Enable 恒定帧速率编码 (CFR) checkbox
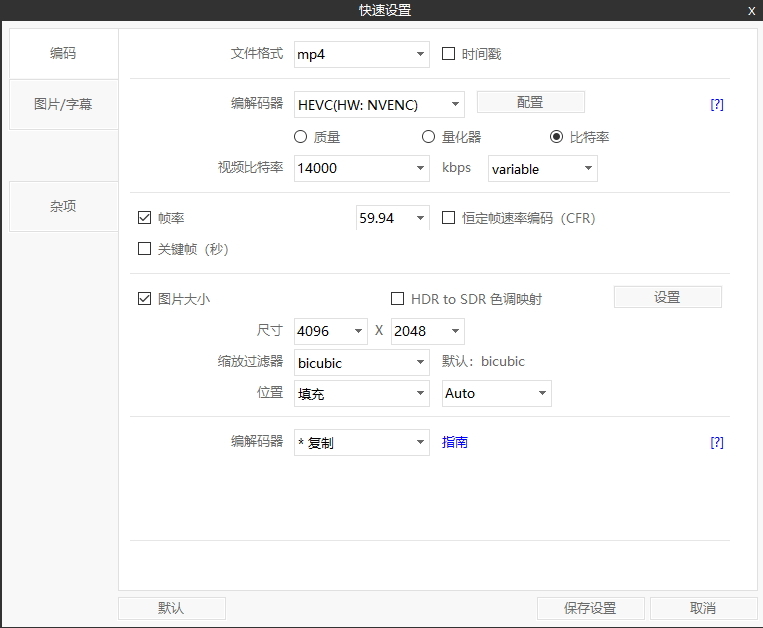Viewport: 763px width, 628px height. 448,217
